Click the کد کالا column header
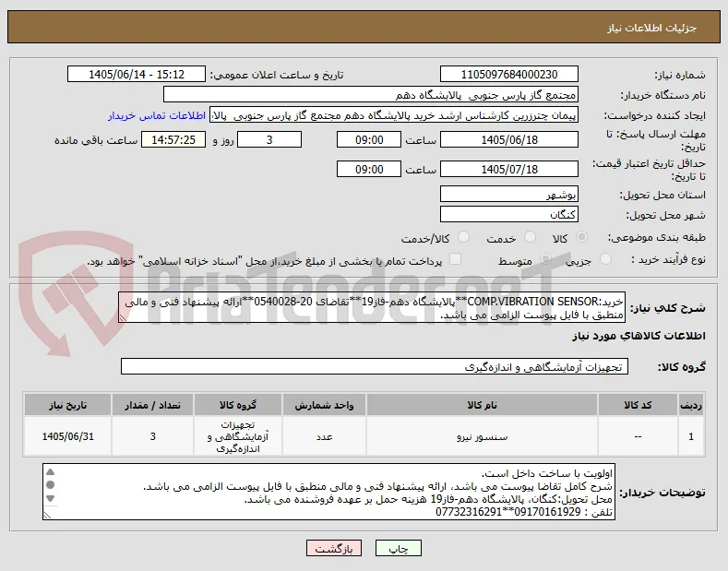This screenshot has width=728, height=571. [x=638, y=405]
